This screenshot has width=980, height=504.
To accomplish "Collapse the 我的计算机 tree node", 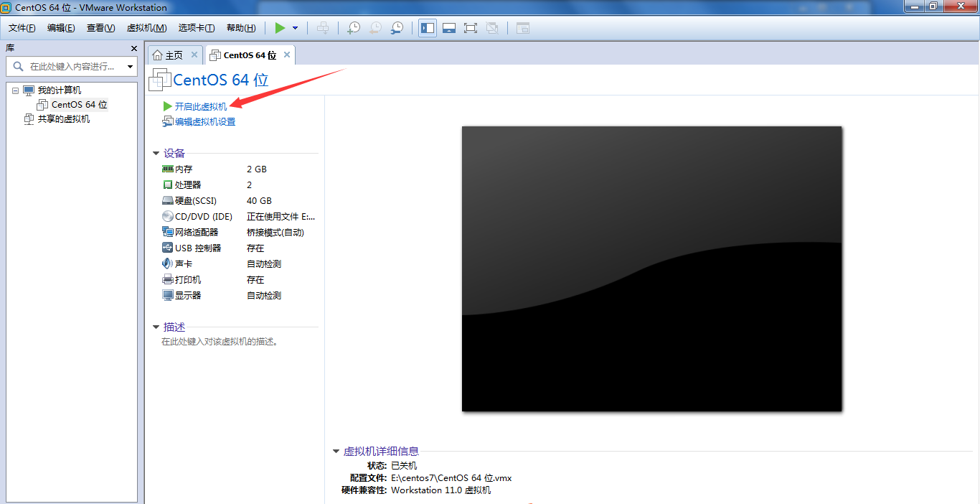I will (x=15, y=90).
